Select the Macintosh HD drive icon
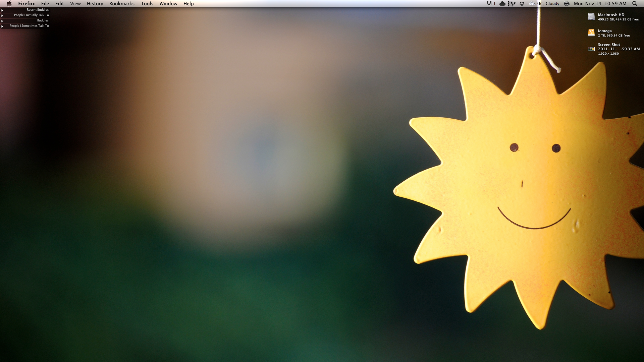Viewport: 644px width, 362px height. 591,17
